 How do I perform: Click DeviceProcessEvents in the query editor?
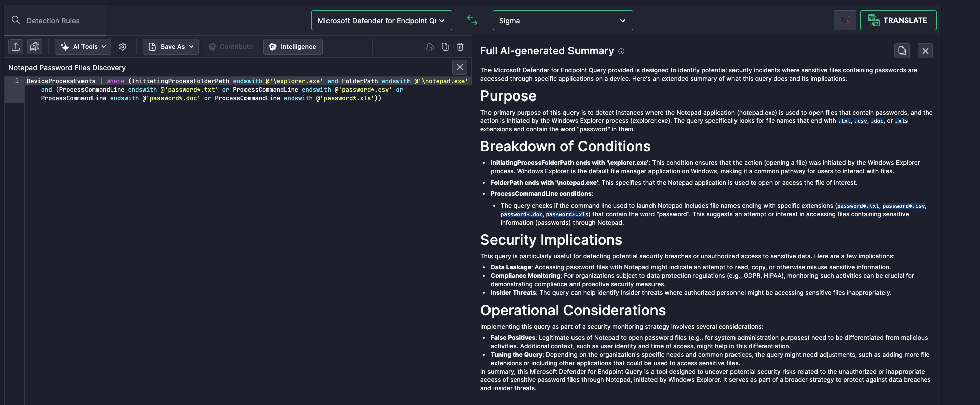point(61,81)
